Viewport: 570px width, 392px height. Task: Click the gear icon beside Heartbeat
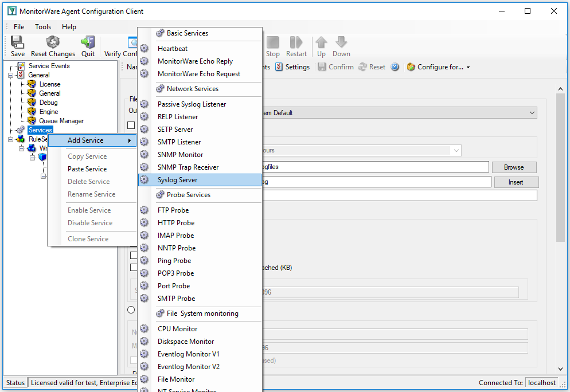tap(145, 48)
